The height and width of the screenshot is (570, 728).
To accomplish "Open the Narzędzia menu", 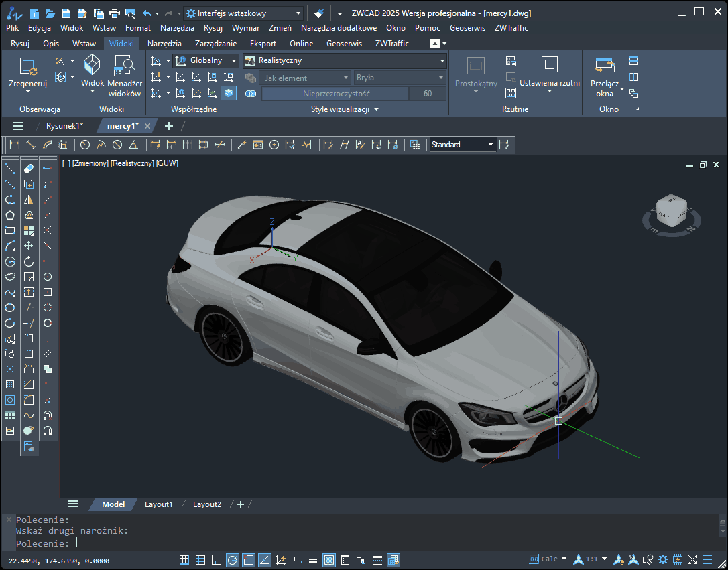I will (x=177, y=28).
